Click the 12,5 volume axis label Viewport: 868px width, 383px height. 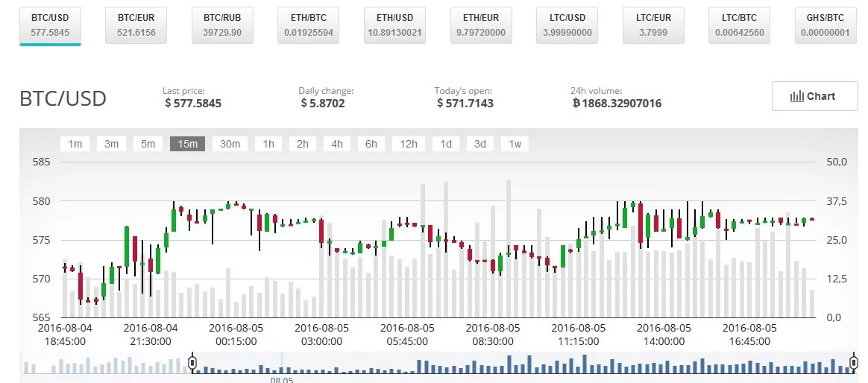pyautogui.click(x=837, y=279)
